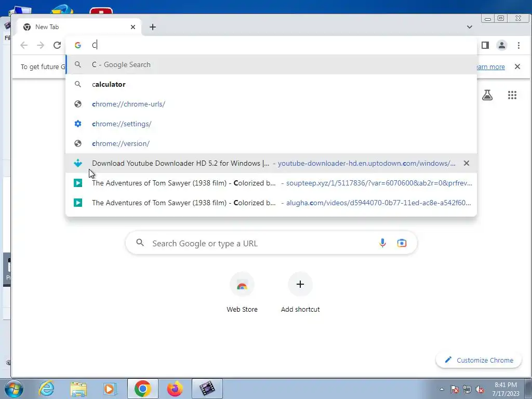Screen dimensions: 532x399
Task: Click the muted volume tray icon
Action: (x=480, y=390)
